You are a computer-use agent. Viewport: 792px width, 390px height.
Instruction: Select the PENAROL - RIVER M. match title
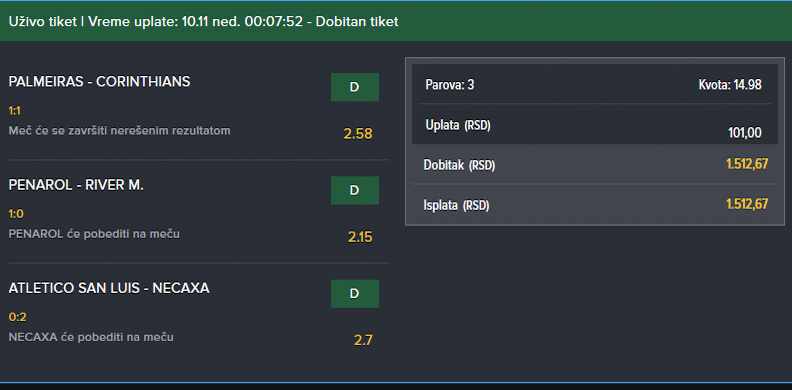click(x=76, y=185)
